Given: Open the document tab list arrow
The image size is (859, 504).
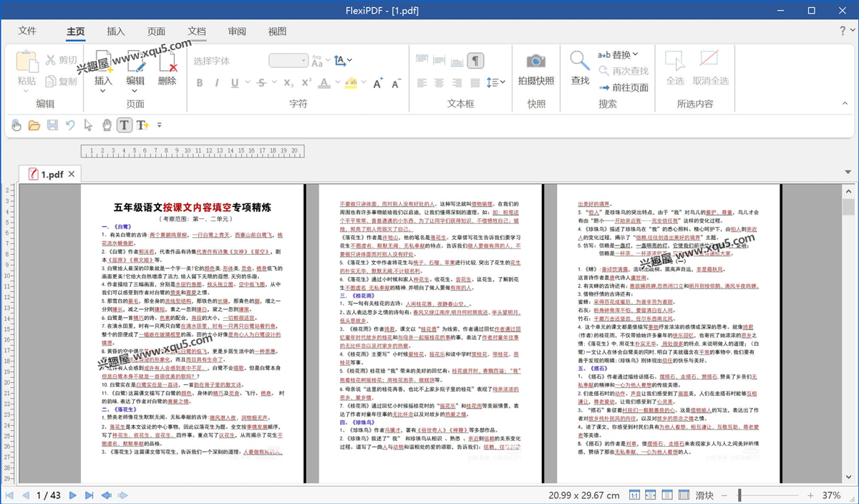Looking at the screenshot, I should 849,173.
